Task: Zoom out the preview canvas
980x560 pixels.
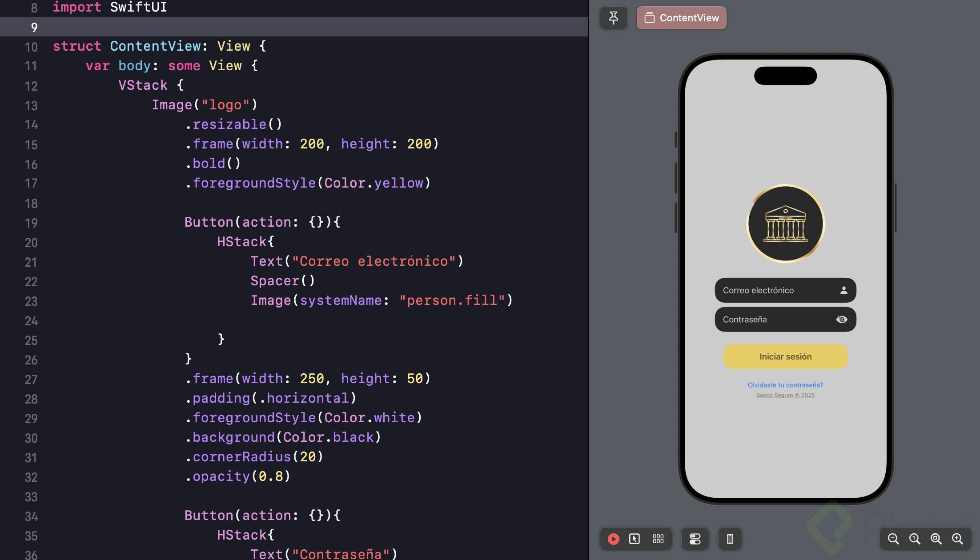Action: pyautogui.click(x=893, y=539)
